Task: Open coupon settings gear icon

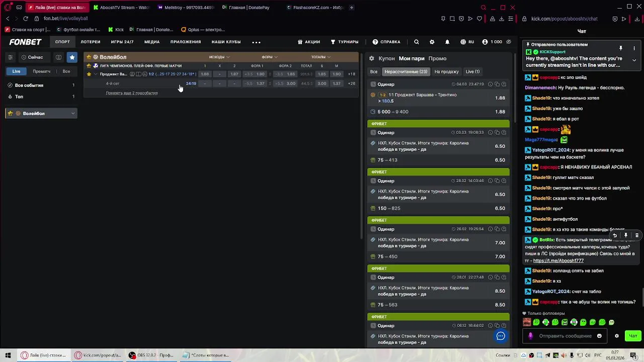Action: tap(372, 58)
